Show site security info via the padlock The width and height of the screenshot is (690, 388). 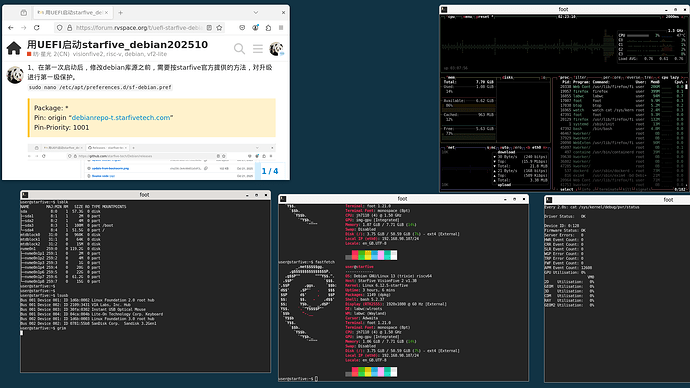pyautogui.click(x=69, y=28)
